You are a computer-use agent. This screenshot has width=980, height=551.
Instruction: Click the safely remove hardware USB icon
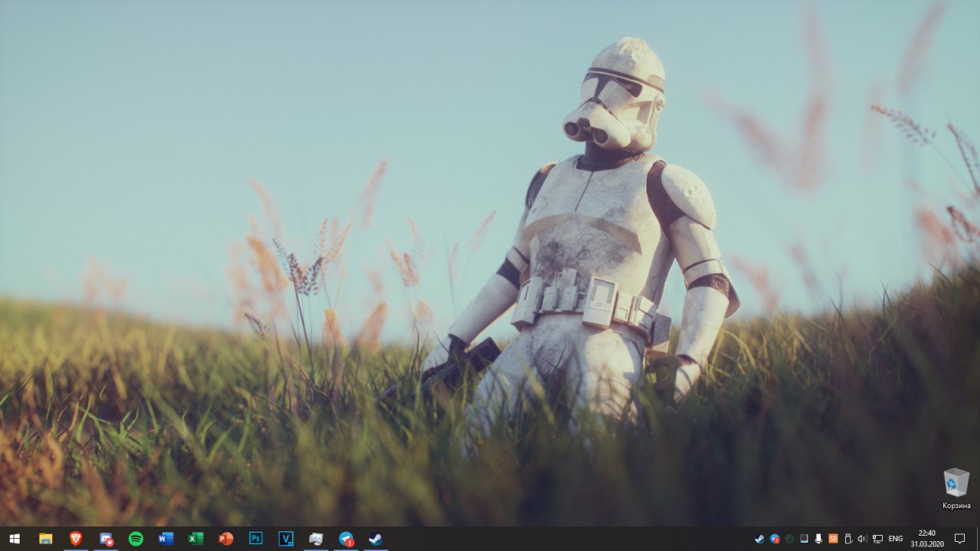click(848, 539)
